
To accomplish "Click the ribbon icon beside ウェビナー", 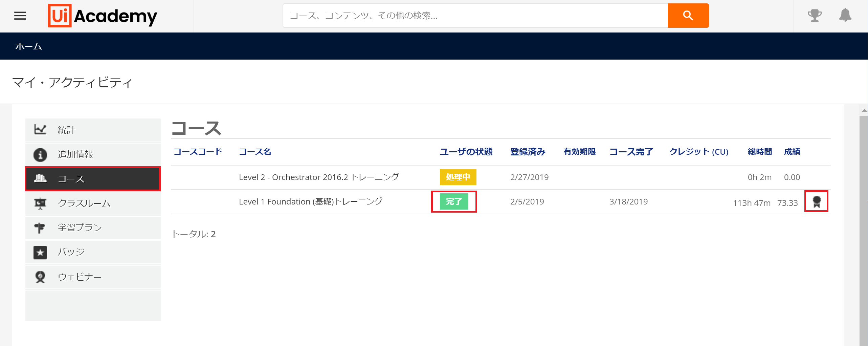I will 40,277.
